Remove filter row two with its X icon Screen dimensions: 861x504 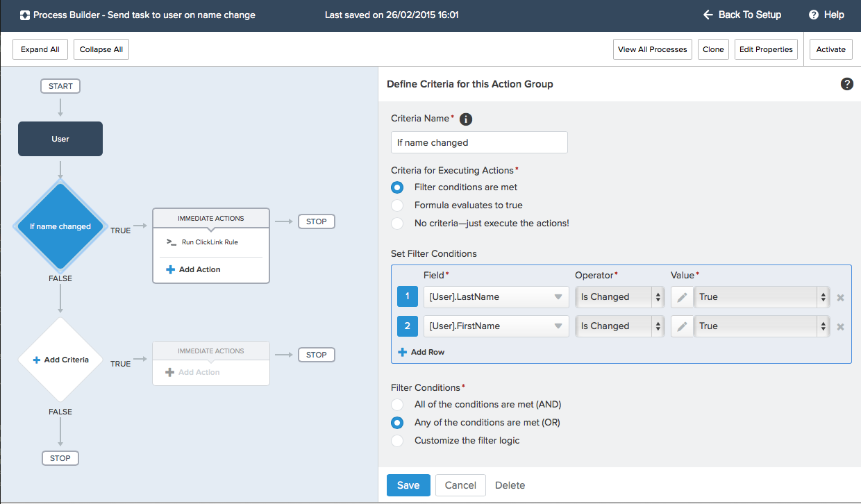840,326
